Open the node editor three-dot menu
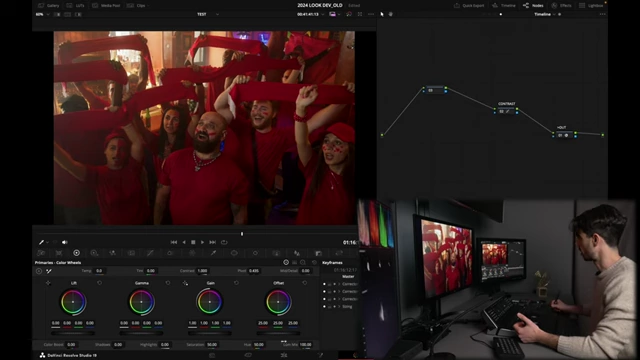 coord(602,14)
